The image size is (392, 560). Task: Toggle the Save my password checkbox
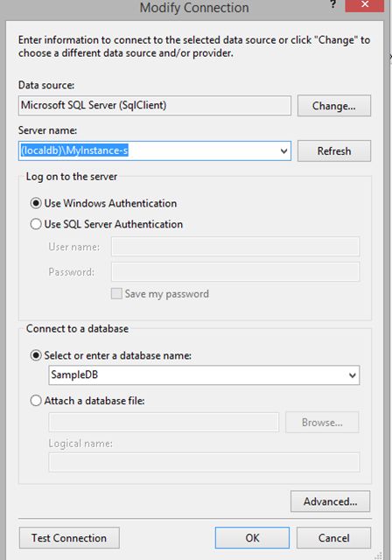pyautogui.click(x=116, y=294)
